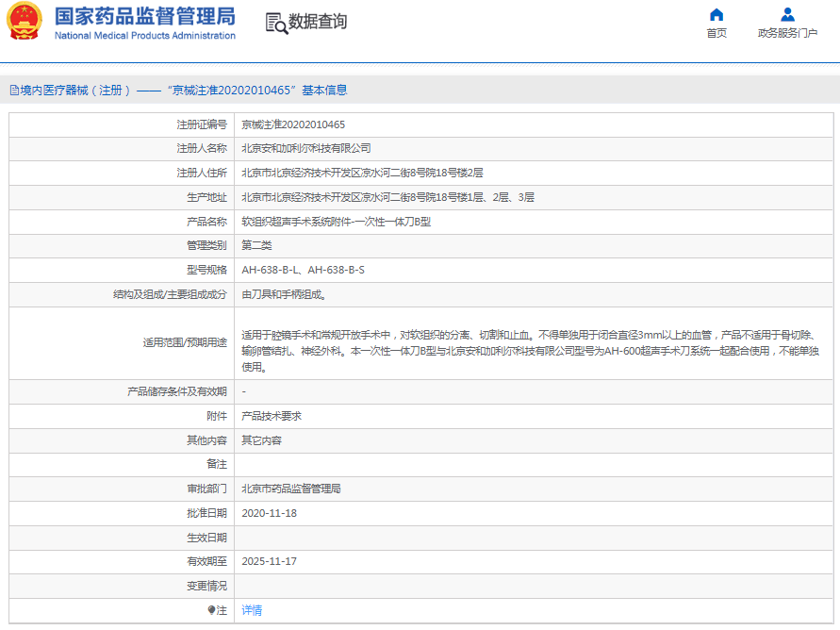
Task: Click the 国家药品监督管理局 title
Action: [144, 17]
